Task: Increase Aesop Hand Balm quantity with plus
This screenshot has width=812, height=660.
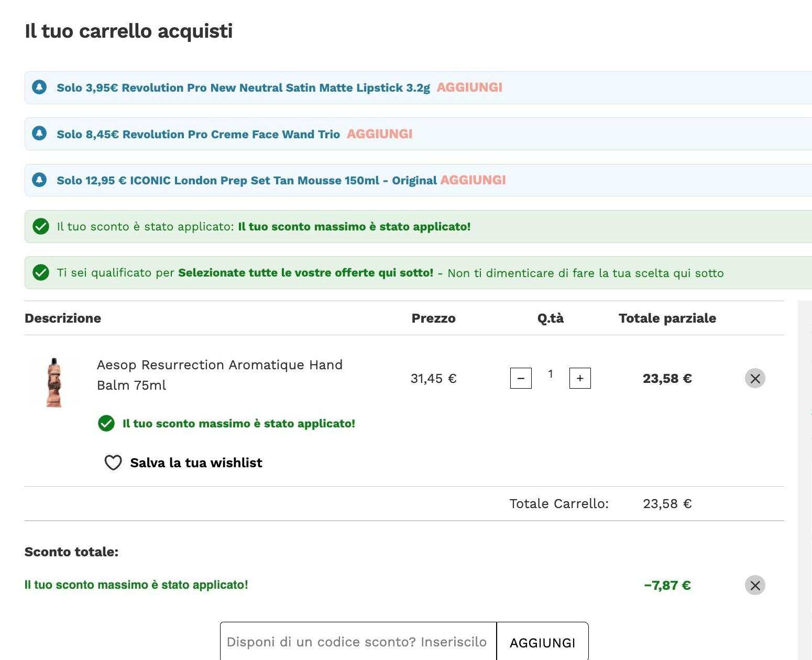Action: (580, 378)
